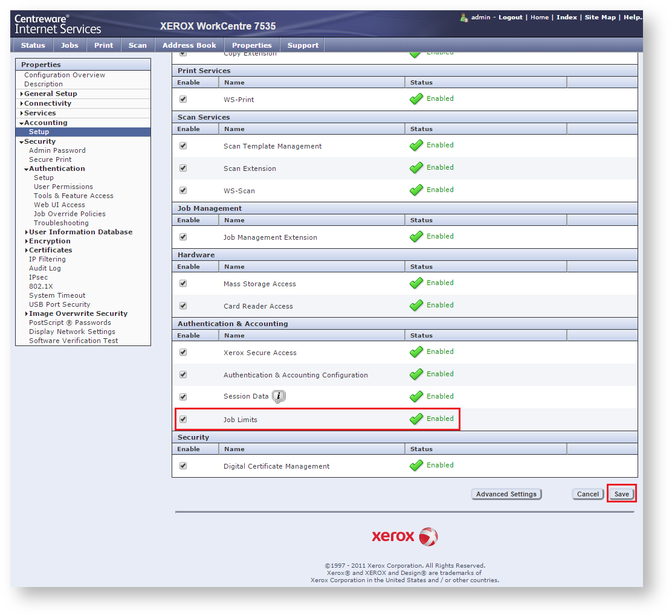Toggle the Xerox Secure Access checkbox
This screenshot has height=616, width=672.
tap(183, 352)
